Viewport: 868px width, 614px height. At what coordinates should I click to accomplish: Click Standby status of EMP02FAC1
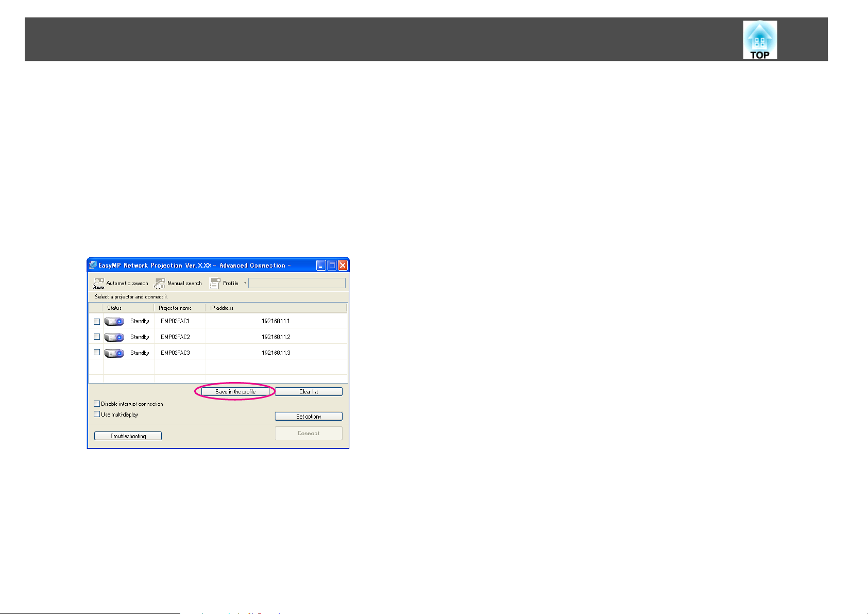(140, 321)
